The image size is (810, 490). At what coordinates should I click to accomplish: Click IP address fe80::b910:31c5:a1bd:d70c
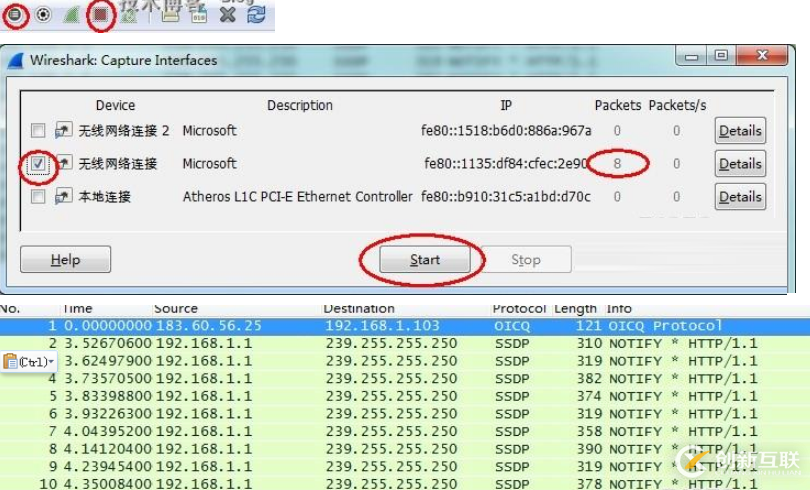[x=506, y=197]
